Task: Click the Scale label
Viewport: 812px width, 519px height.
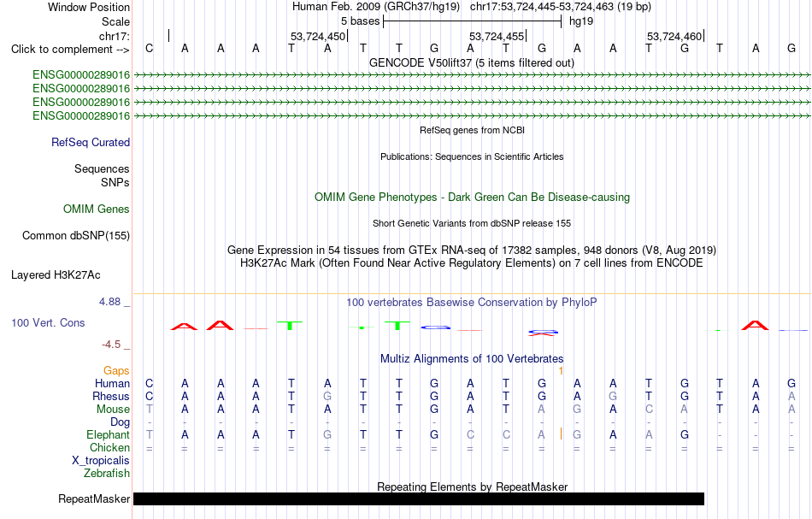Action: [x=115, y=21]
